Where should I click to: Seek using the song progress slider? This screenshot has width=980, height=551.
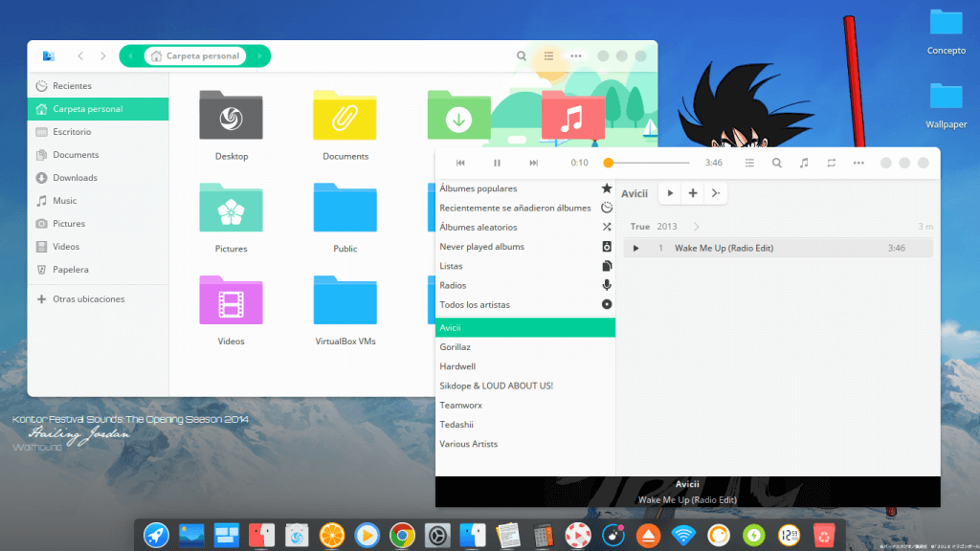(x=648, y=163)
